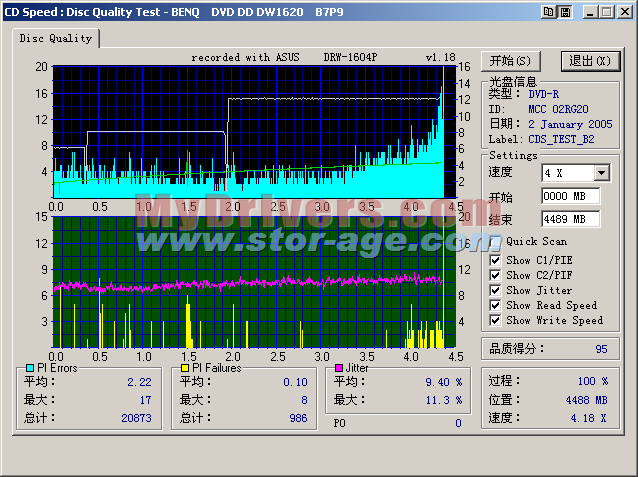Toggle the Show C2/PIF checkbox
The height and width of the screenshot is (477, 638).
point(495,275)
